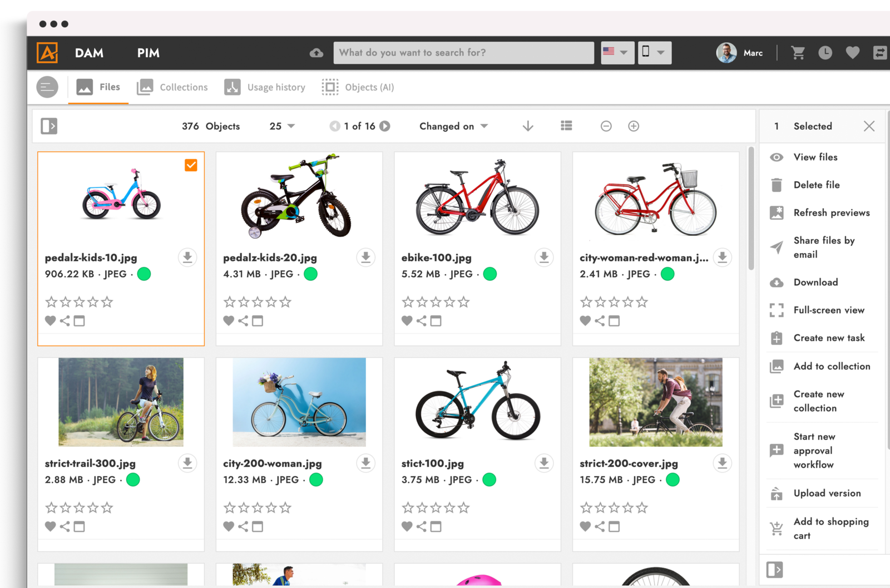Image resolution: width=890 pixels, height=588 pixels.
Task: Reverse sort direction with down arrow
Action: (528, 126)
